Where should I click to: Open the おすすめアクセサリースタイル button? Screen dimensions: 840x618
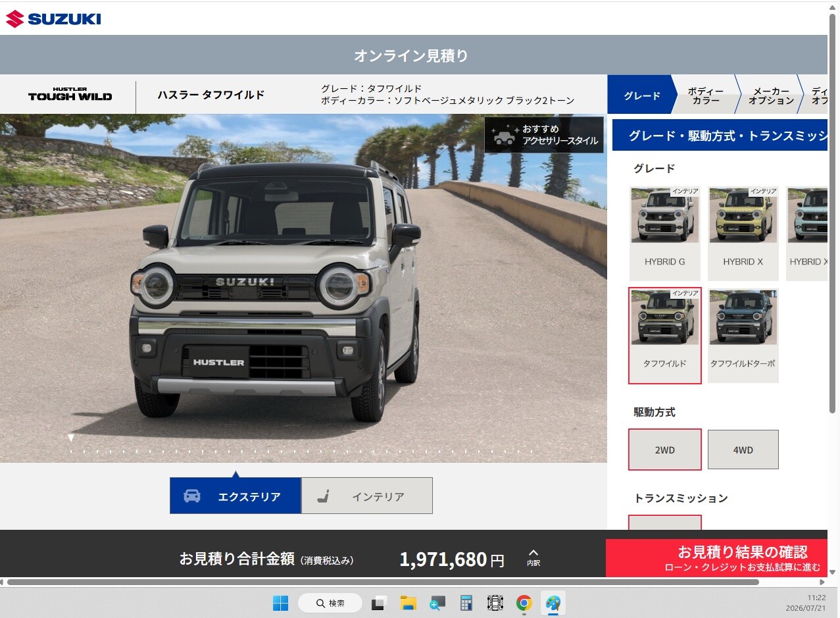click(544, 135)
